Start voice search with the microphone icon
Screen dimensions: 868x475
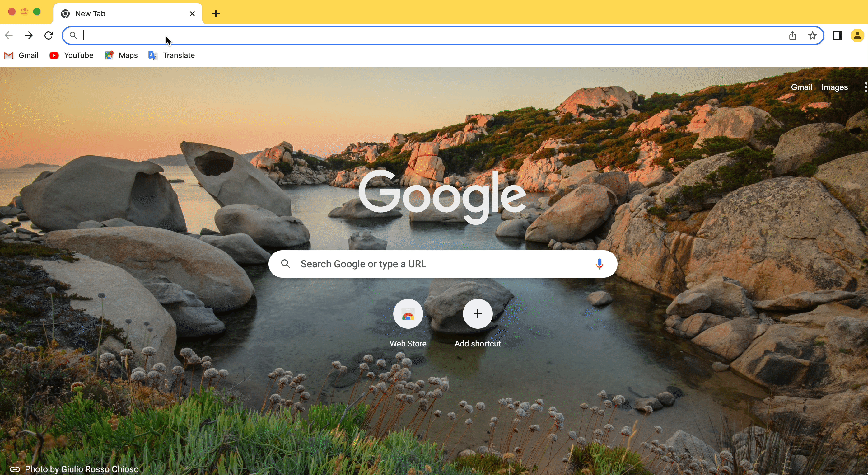click(x=599, y=264)
